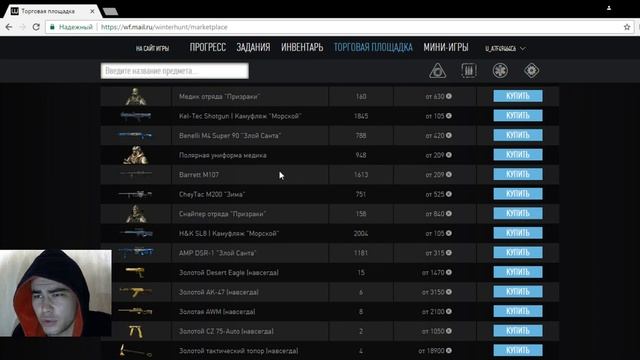Click the Снайпер отряда Призраки thumbnail
This screenshot has width=640, height=360.
(136, 214)
